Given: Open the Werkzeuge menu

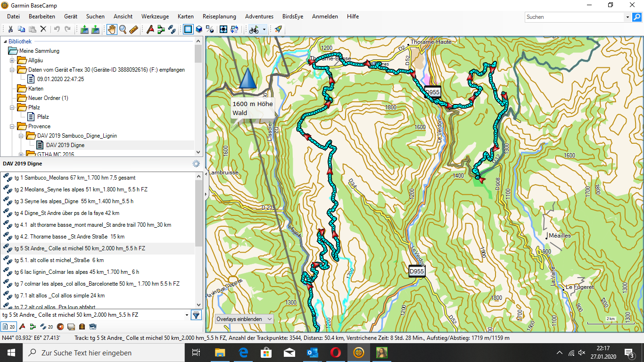Looking at the screenshot, I should point(154,16).
